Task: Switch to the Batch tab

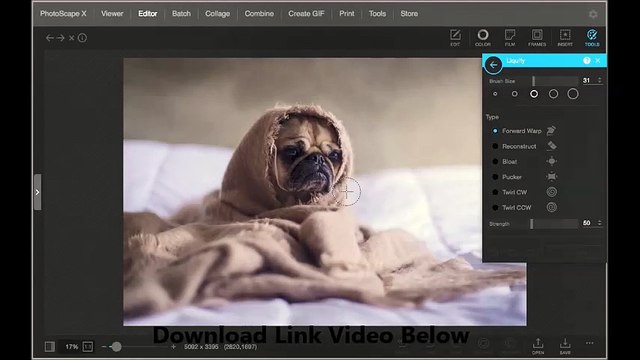Action: 181,13
